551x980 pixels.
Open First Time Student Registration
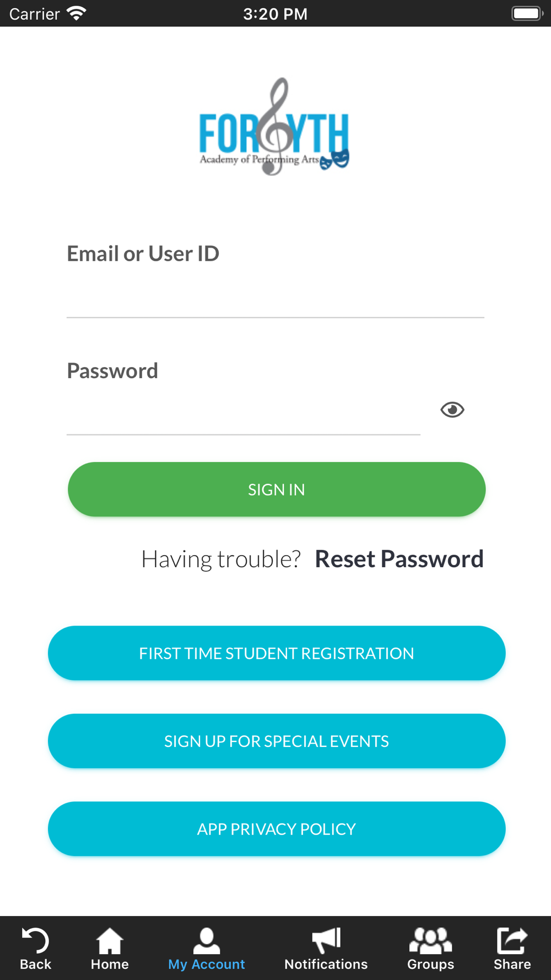277,653
